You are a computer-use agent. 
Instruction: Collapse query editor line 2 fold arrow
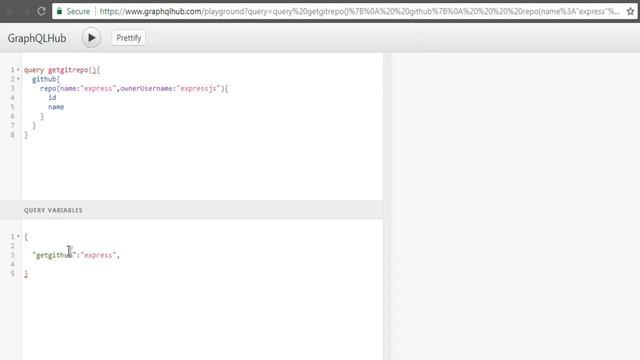click(x=18, y=79)
